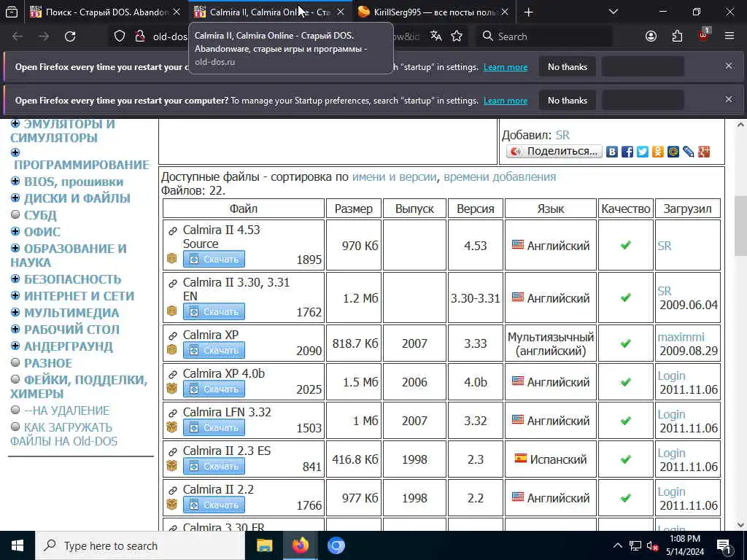Screen dimensions: 747x560
Task: Share via Google Plus icon
Action: coord(704,152)
